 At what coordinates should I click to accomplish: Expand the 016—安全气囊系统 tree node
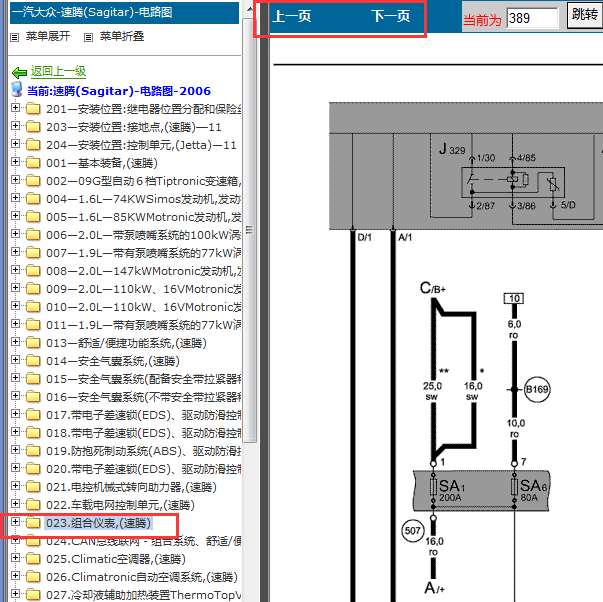[15, 396]
